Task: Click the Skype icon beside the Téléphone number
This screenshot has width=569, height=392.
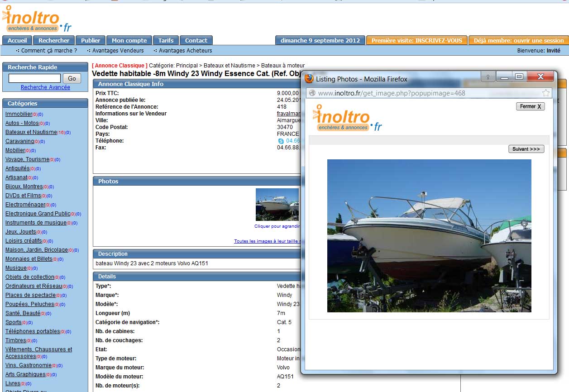Action: 281,141
